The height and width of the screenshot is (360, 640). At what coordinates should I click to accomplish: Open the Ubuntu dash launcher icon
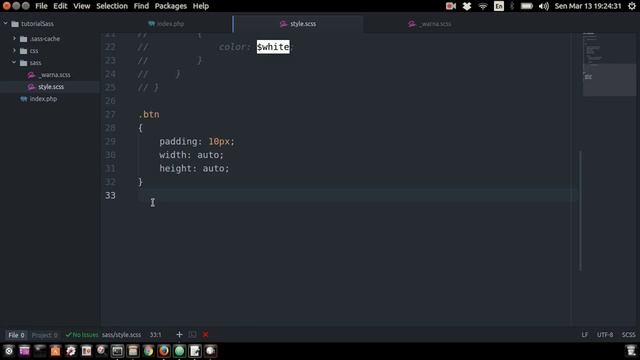tap(9, 351)
